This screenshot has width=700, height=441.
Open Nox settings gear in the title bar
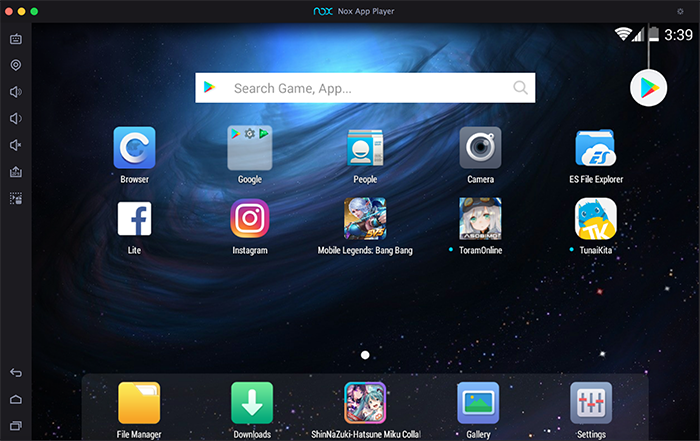pyautogui.click(x=680, y=11)
